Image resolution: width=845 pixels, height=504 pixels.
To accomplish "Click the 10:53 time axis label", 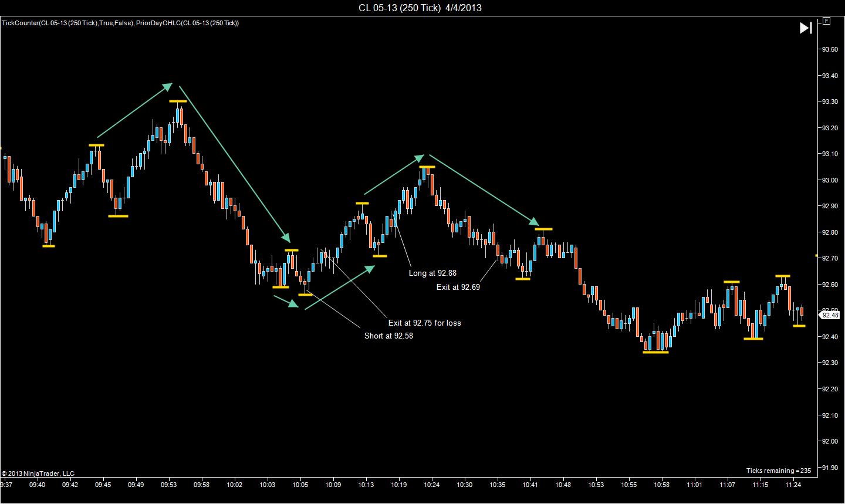I will (x=596, y=485).
